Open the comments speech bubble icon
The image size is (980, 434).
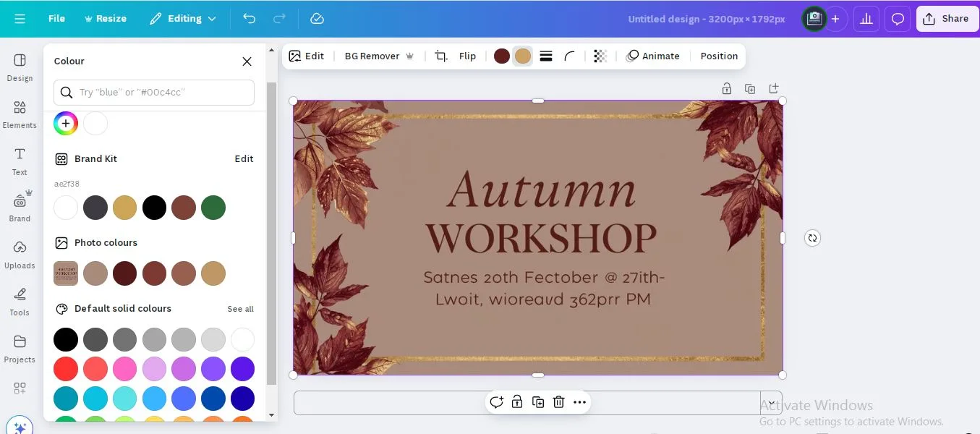898,19
